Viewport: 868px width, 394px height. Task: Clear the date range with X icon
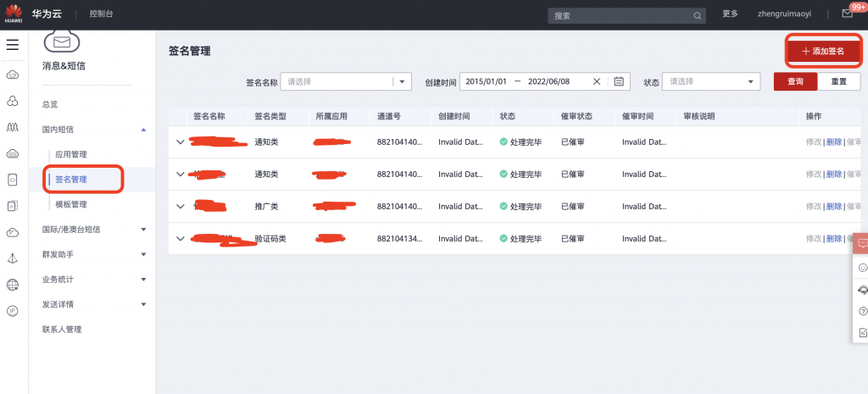(x=597, y=81)
